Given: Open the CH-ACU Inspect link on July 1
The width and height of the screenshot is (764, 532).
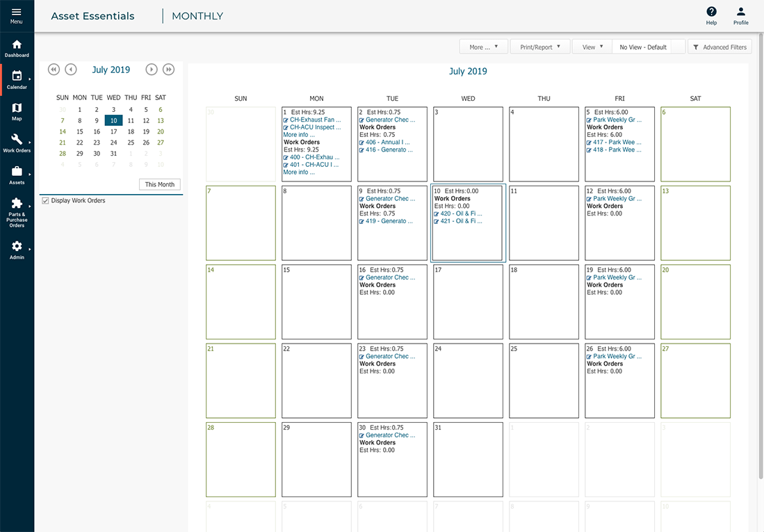Looking at the screenshot, I should click(315, 127).
